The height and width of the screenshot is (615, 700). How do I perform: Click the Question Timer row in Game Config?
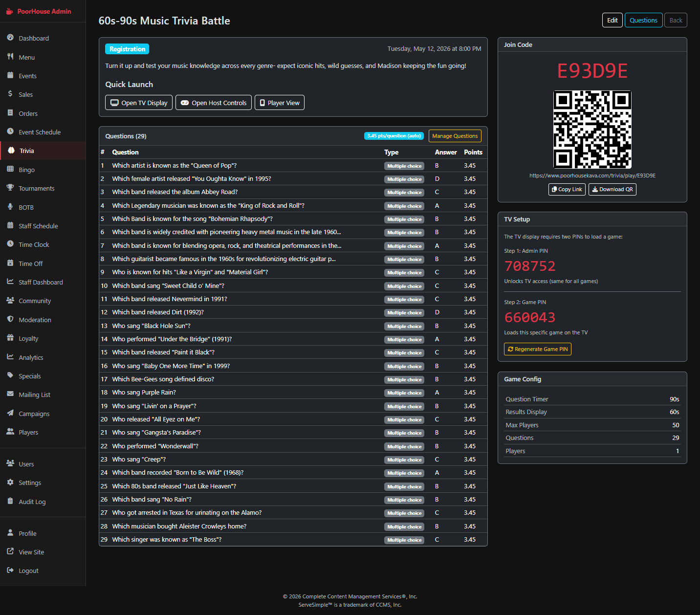pos(592,399)
